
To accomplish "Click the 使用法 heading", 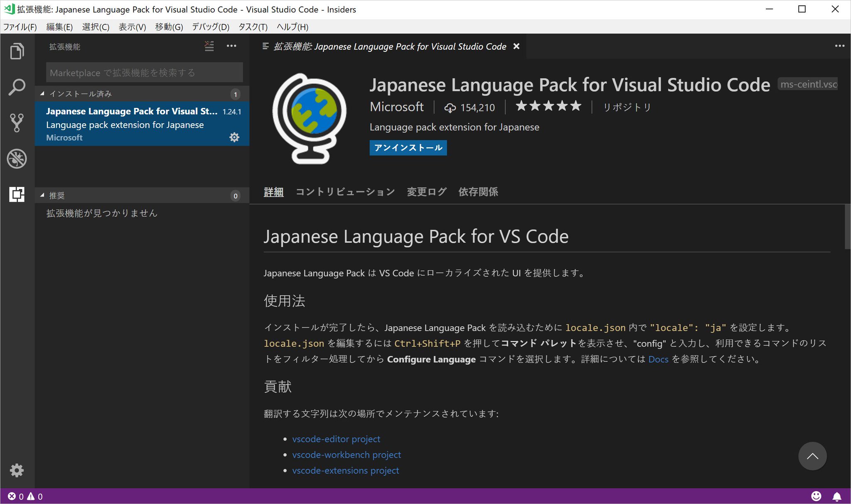I will click(x=284, y=301).
